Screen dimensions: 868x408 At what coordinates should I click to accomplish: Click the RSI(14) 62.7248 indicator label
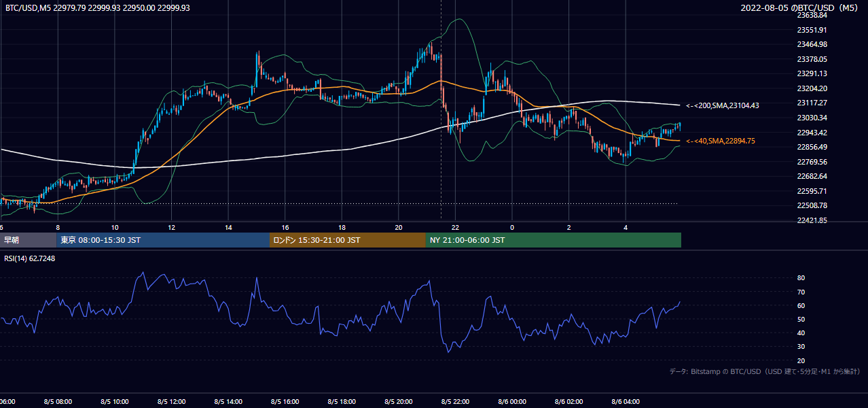pyautogui.click(x=30, y=258)
